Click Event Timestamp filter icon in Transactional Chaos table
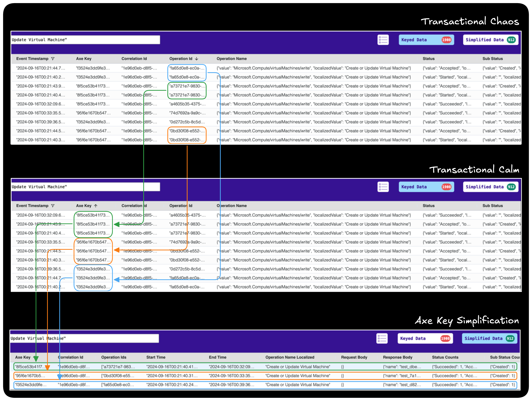Image resolution: width=532 pixels, height=401 pixels. click(x=53, y=59)
